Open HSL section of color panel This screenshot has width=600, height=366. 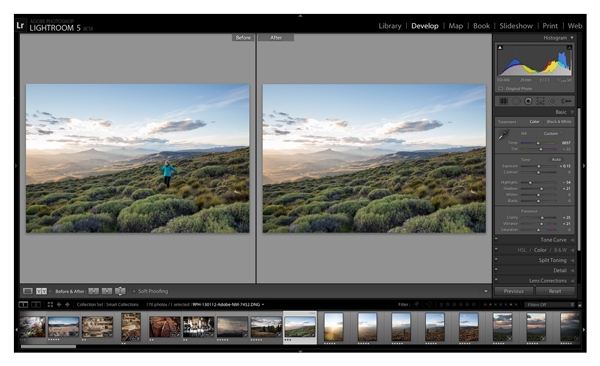(522, 250)
